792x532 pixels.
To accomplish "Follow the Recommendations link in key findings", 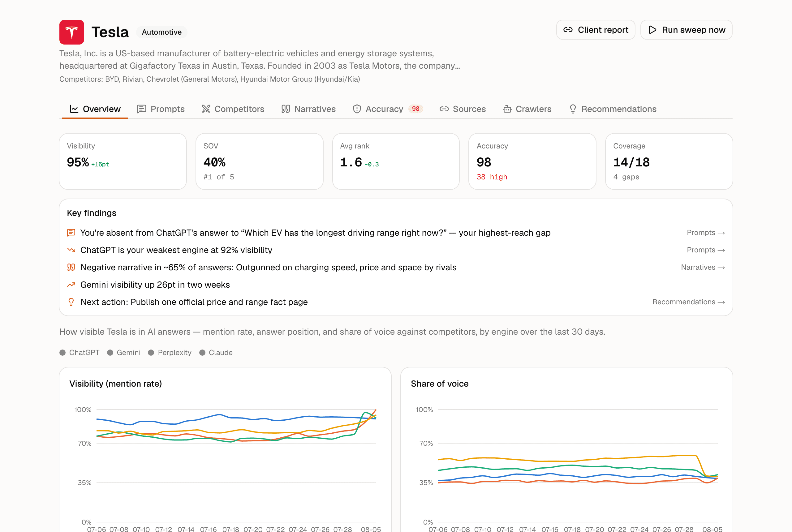I will 688,302.
